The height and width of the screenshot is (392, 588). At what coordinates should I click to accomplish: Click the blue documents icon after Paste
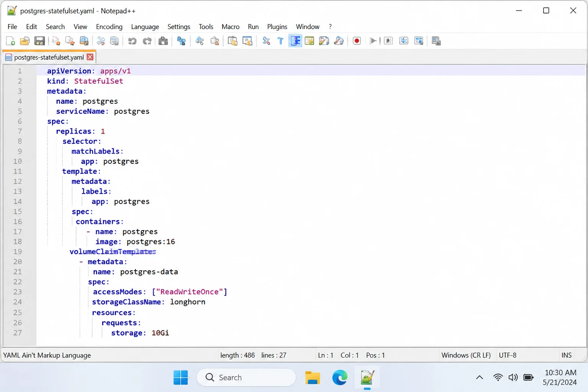[x=181, y=41]
